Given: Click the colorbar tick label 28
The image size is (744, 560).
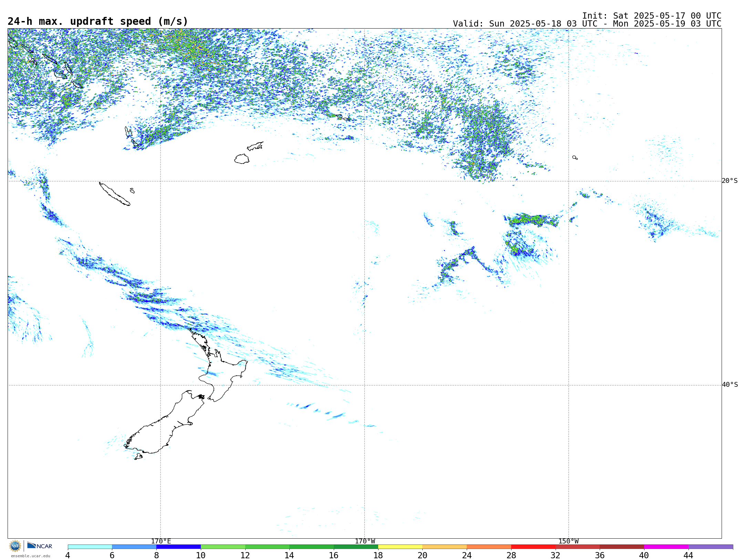Looking at the screenshot, I should click(x=511, y=556).
